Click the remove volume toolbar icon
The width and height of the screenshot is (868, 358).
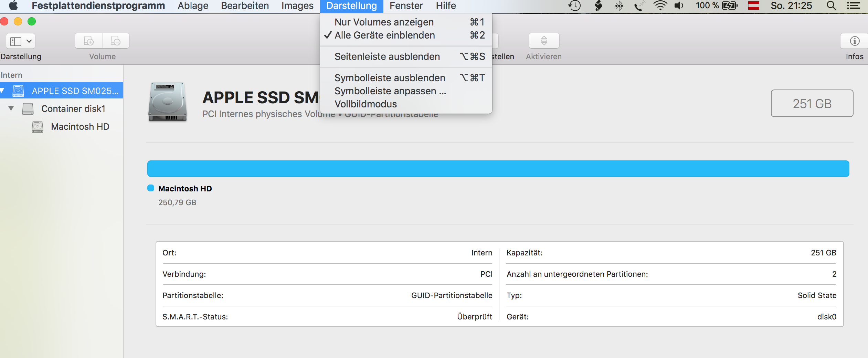click(x=116, y=41)
